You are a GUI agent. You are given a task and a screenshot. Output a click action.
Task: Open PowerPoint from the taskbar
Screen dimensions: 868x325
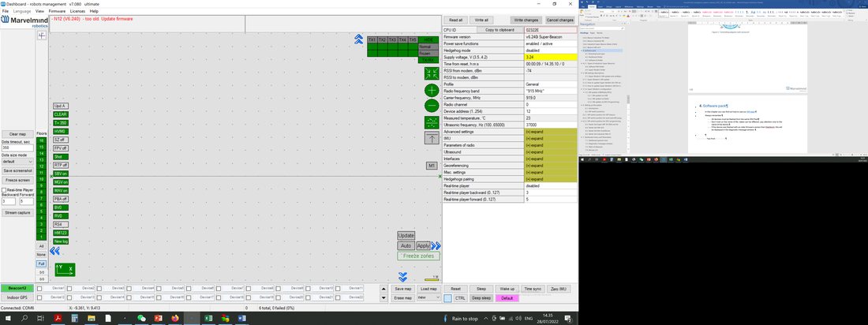coord(158,319)
